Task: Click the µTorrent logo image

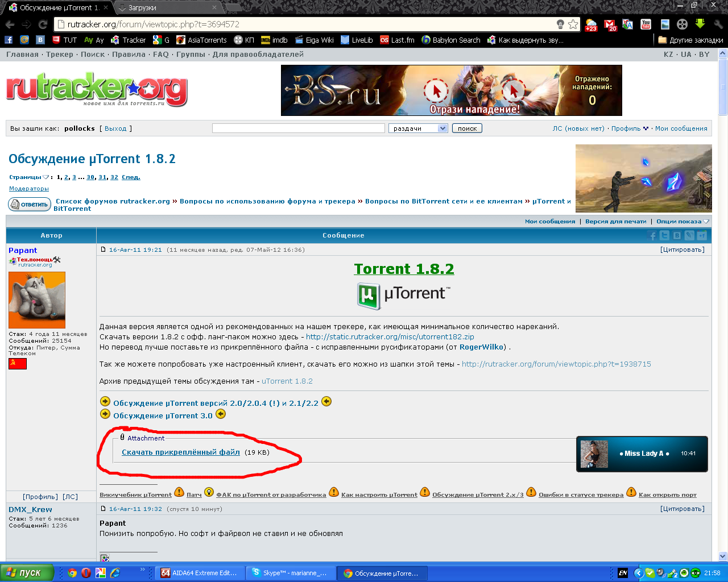Action: 404,296
